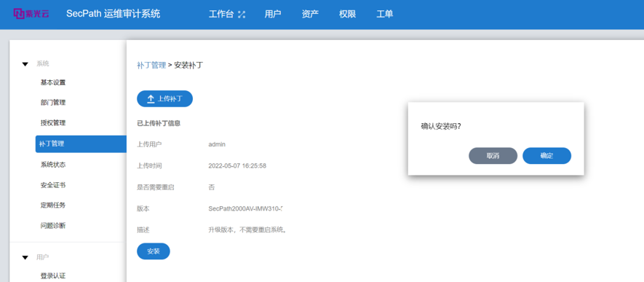Screen dimensions: 644x282
Task: Open the 用户 top menu
Action: 273,14
